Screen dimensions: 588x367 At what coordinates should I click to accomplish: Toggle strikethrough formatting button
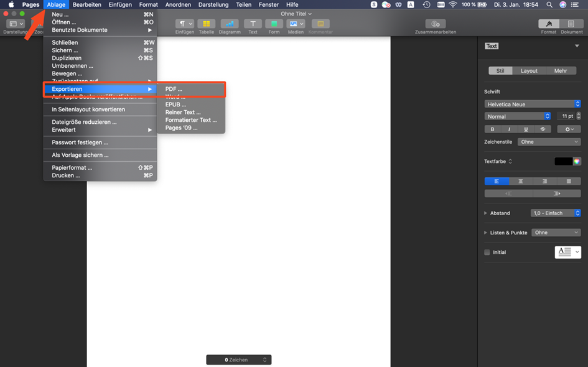[x=543, y=129]
